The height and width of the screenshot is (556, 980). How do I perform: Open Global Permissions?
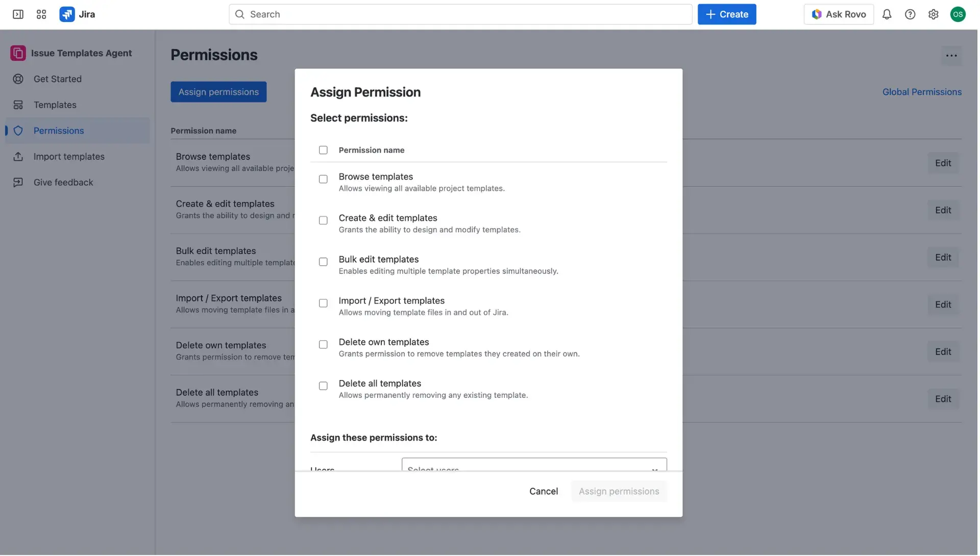[922, 92]
